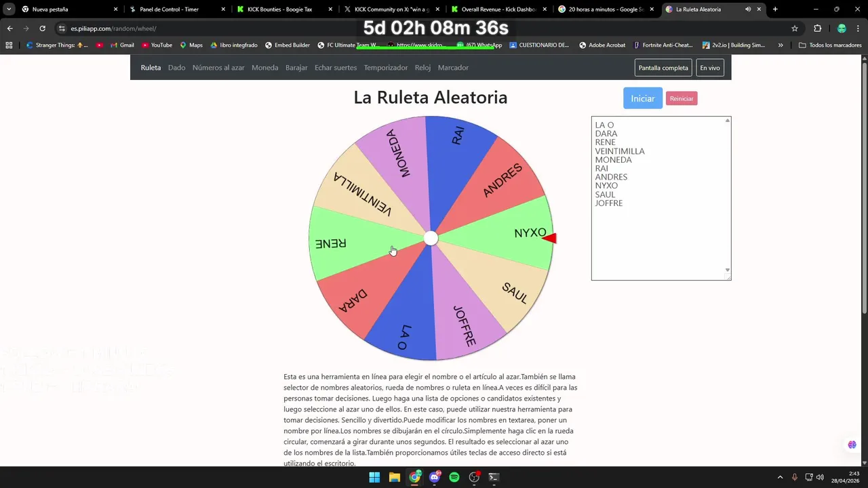Open the Google apps grid in bookmarks bar

9,45
